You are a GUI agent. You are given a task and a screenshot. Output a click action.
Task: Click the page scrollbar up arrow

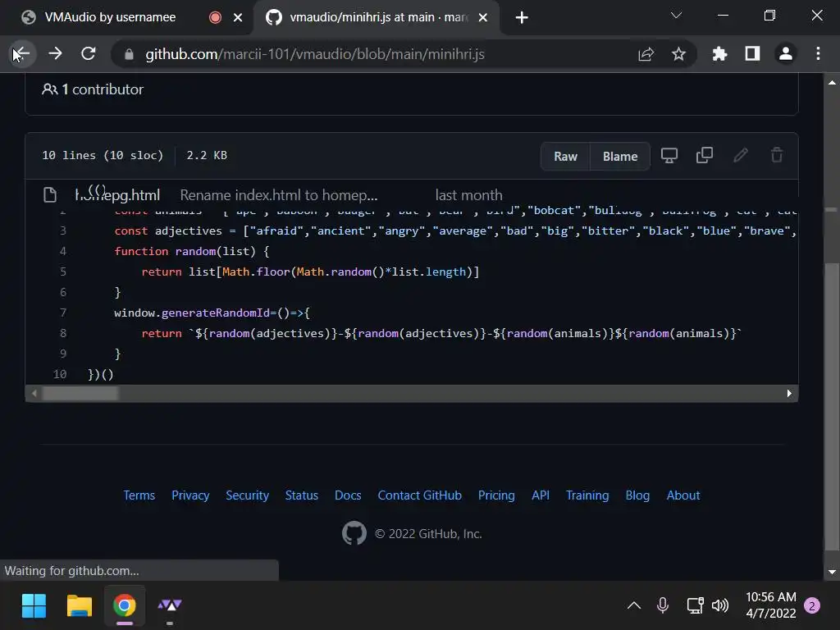(832, 83)
